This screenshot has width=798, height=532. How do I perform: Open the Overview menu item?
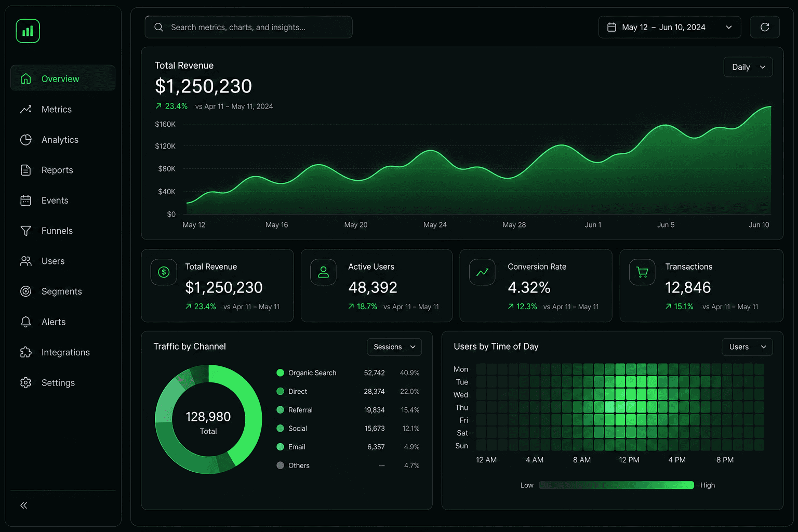coord(63,79)
